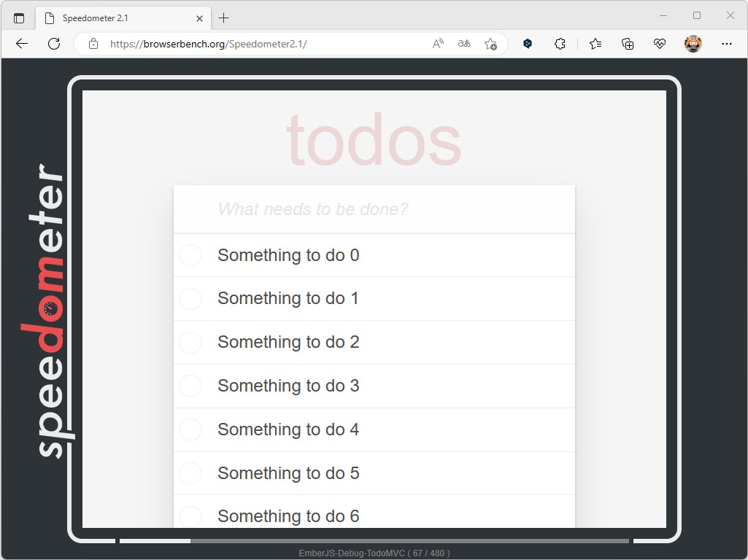Screen dimensions: 748x560
Task: Click 'Something to do 1' text
Action: [288, 298]
